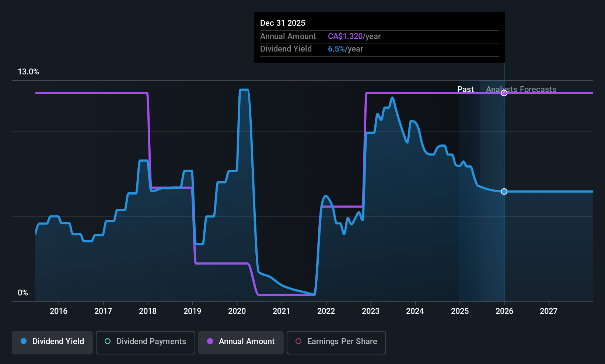Click the purple Annual Amount marker at 2026
The image size is (605, 364).
point(504,93)
